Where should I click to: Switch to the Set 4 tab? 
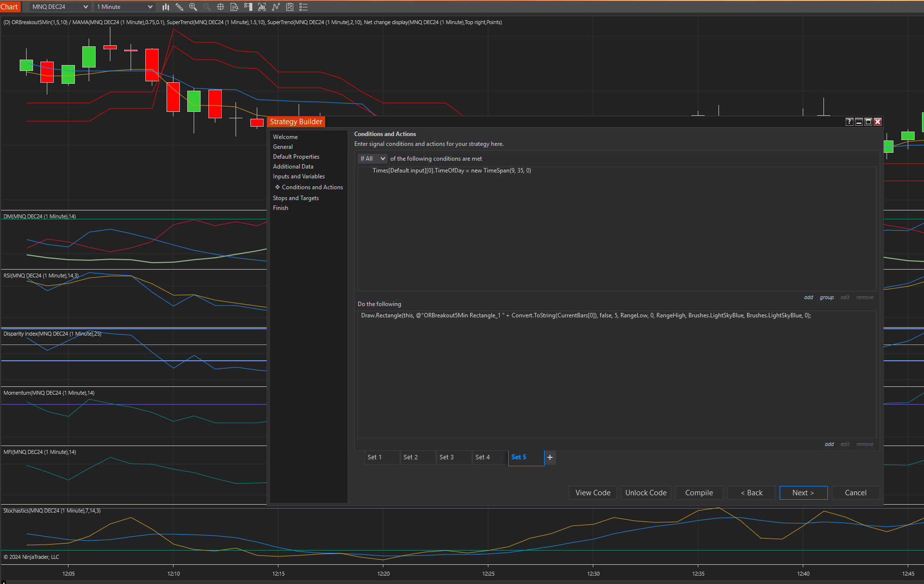[x=490, y=457]
